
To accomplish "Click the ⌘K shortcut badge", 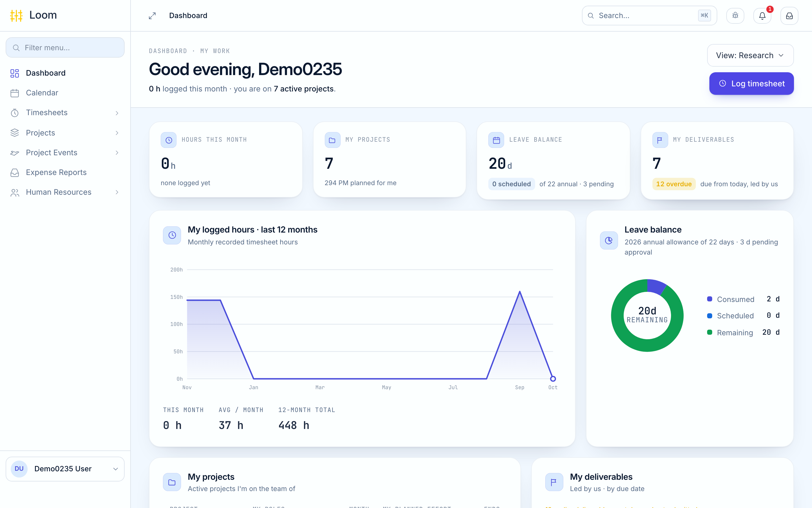I will pos(704,16).
